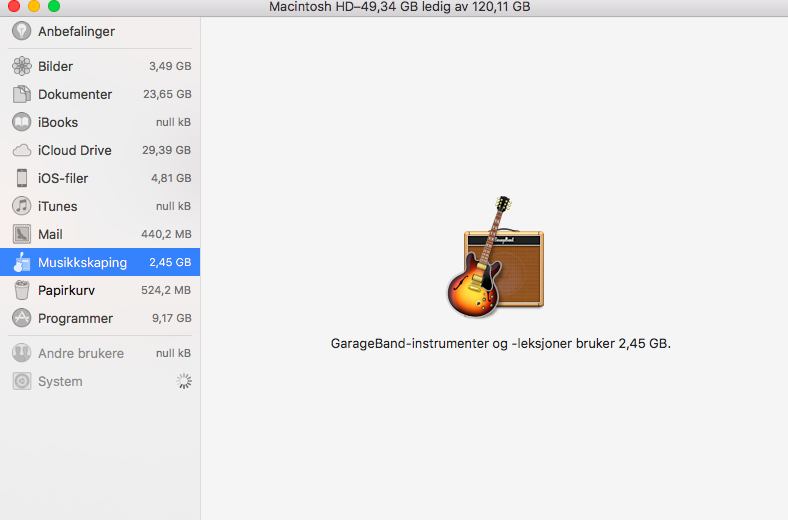Choose the iBooks row label

pos(58,123)
